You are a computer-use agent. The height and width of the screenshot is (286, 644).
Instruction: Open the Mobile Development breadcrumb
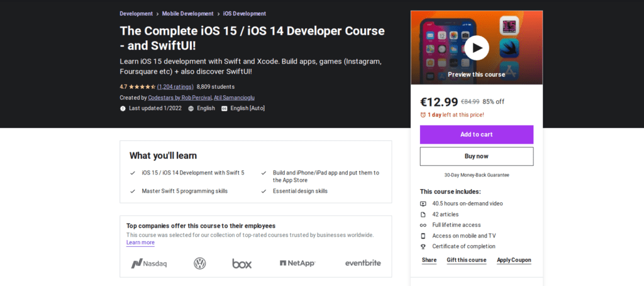[187, 14]
